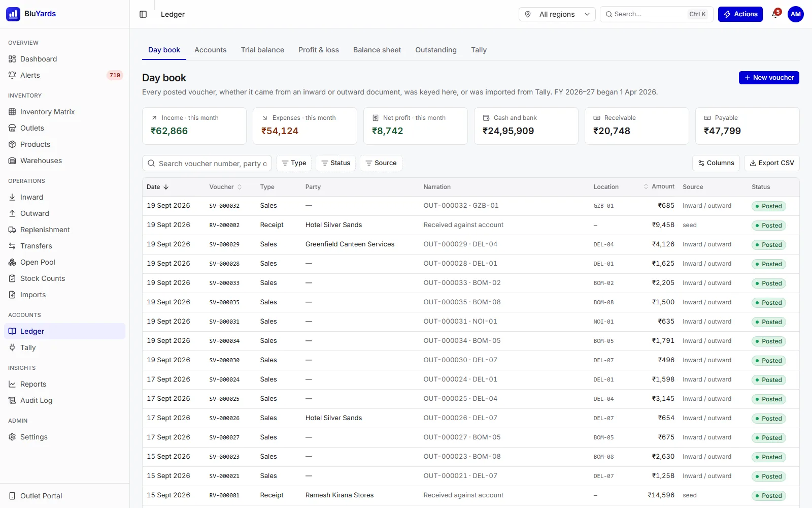Open Outlets page
The image size is (812, 508).
tap(64, 128)
